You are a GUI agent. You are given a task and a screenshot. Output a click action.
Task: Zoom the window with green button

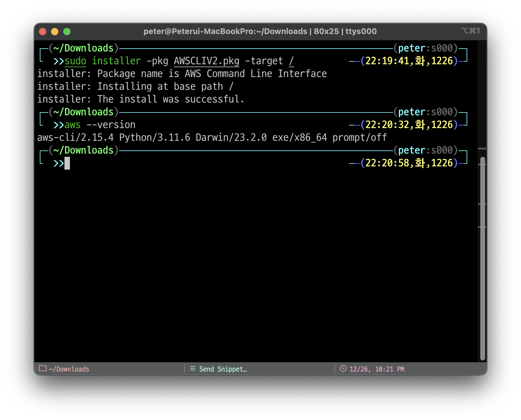(67, 32)
